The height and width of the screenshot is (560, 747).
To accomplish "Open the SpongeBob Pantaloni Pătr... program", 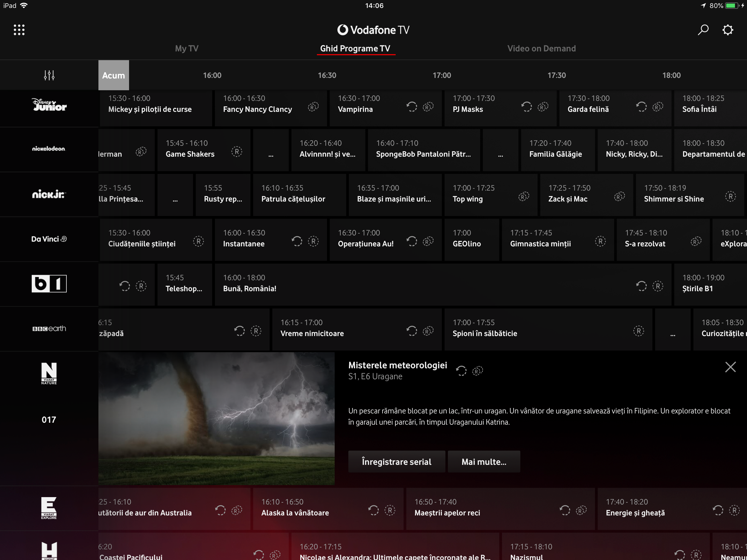I will coord(424,150).
